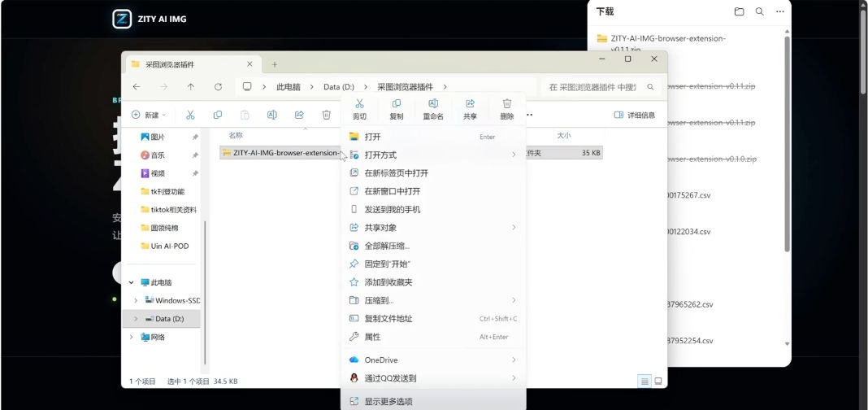The height and width of the screenshot is (410, 868).
Task: Expand the Windows-SSD drive node
Action: pos(137,300)
